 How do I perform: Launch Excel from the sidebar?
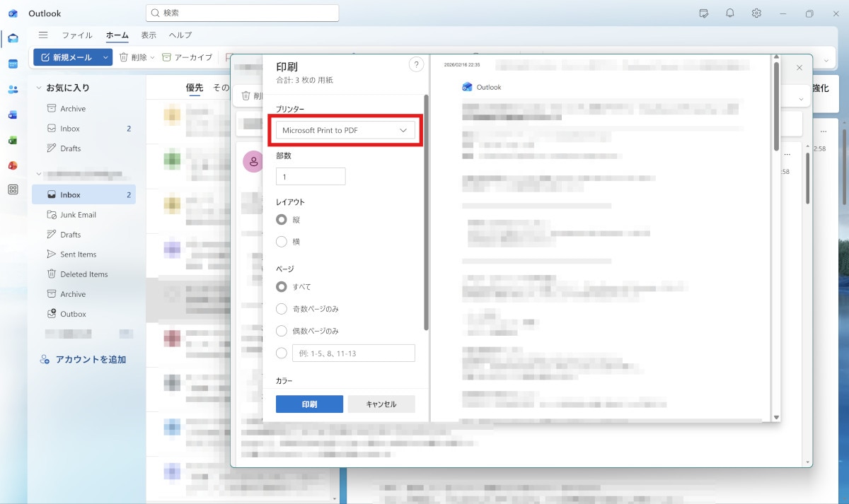pos(13,140)
